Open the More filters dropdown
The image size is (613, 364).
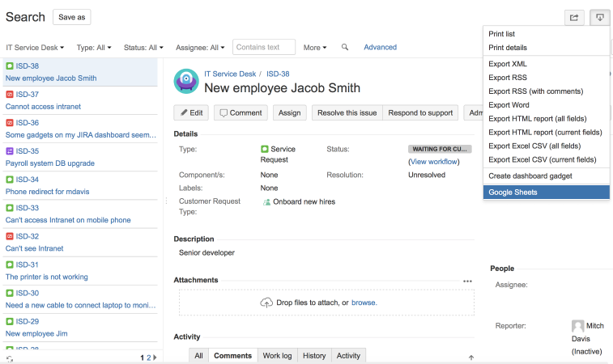click(315, 47)
